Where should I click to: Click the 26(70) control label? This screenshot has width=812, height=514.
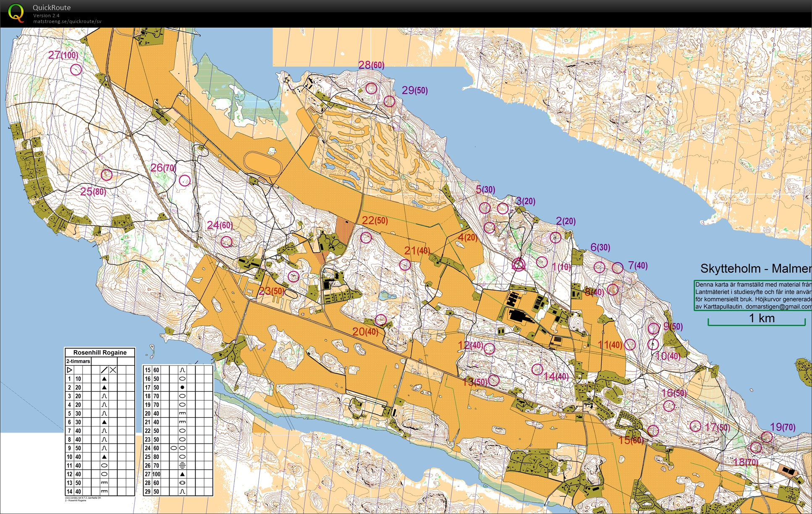coord(163,168)
